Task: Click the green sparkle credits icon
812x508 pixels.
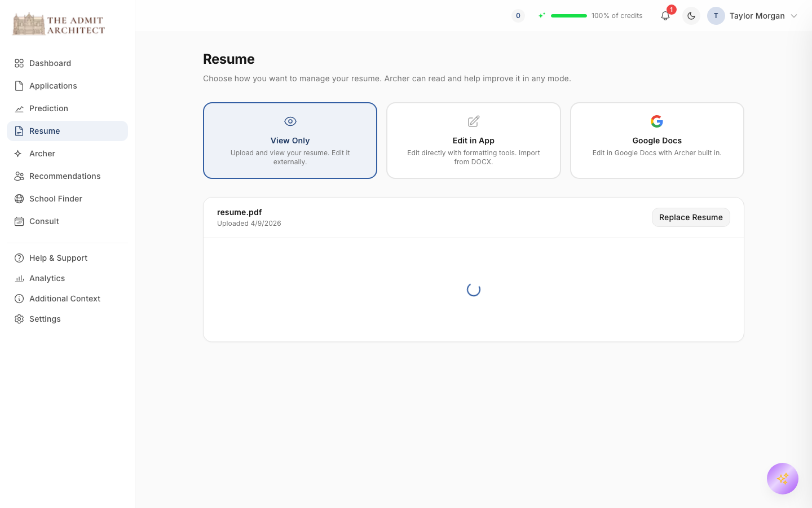Action: tap(542, 16)
